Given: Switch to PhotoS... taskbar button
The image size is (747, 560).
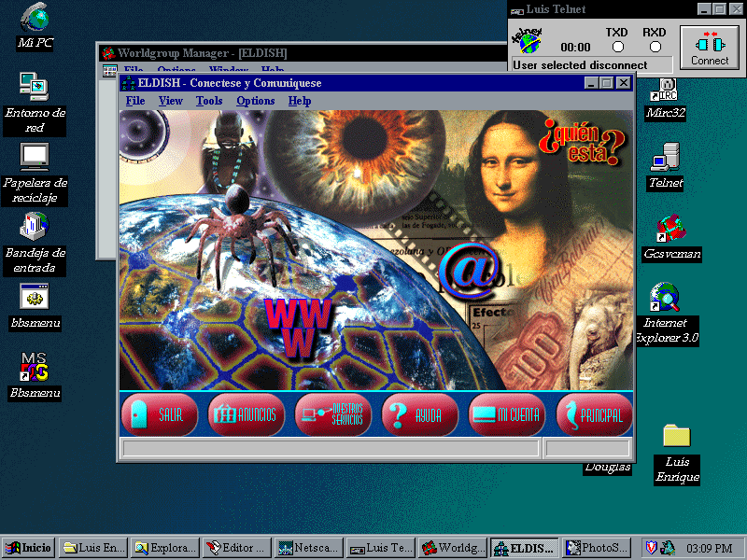Looking at the screenshot, I should point(597,548).
